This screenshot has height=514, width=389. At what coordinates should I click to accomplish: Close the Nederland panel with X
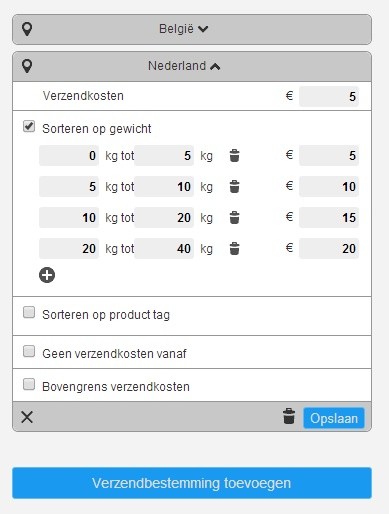27,417
